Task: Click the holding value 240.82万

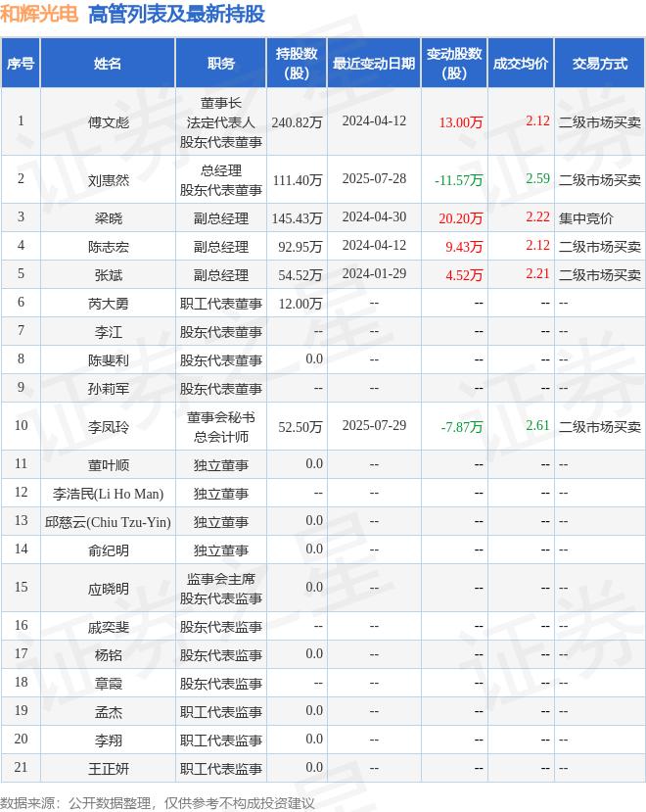Action: pos(298,122)
